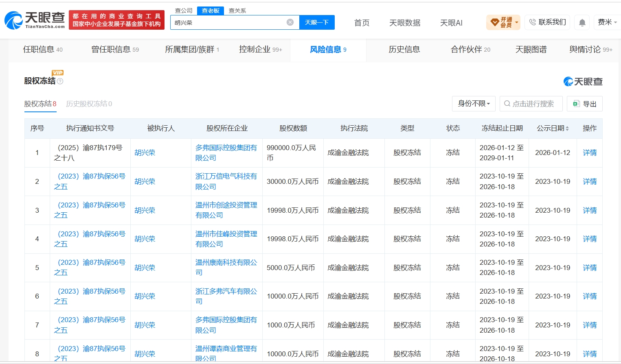Open 温州康南科技有限公司 company link
Image resolution: width=621 pixels, height=364 pixels.
pos(226,268)
